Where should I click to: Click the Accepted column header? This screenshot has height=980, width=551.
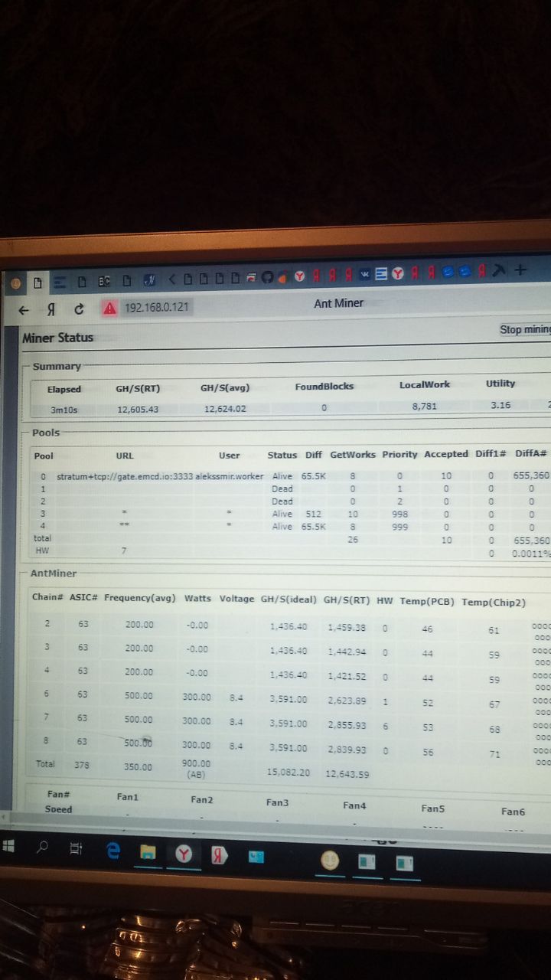(446, 454)
